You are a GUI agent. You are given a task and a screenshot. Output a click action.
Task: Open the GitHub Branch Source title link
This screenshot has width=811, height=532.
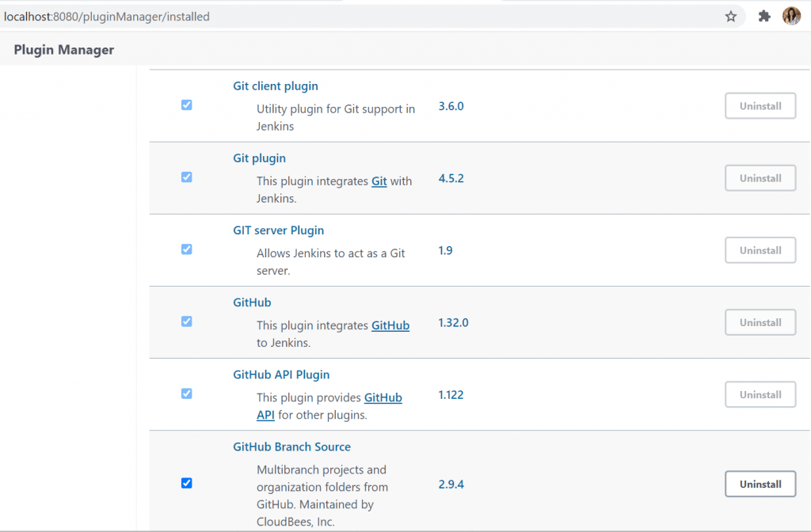point(291,446)
